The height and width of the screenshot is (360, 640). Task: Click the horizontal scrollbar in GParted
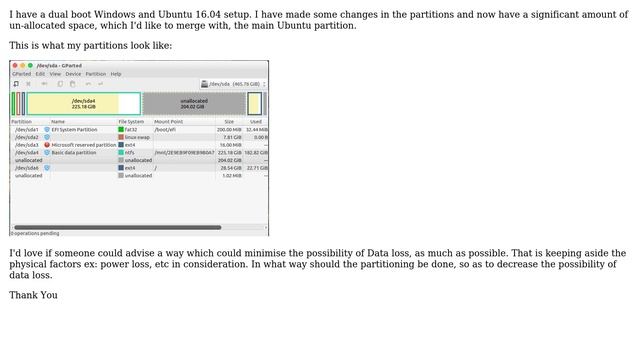pyautogui.click(x=118, y=227)
